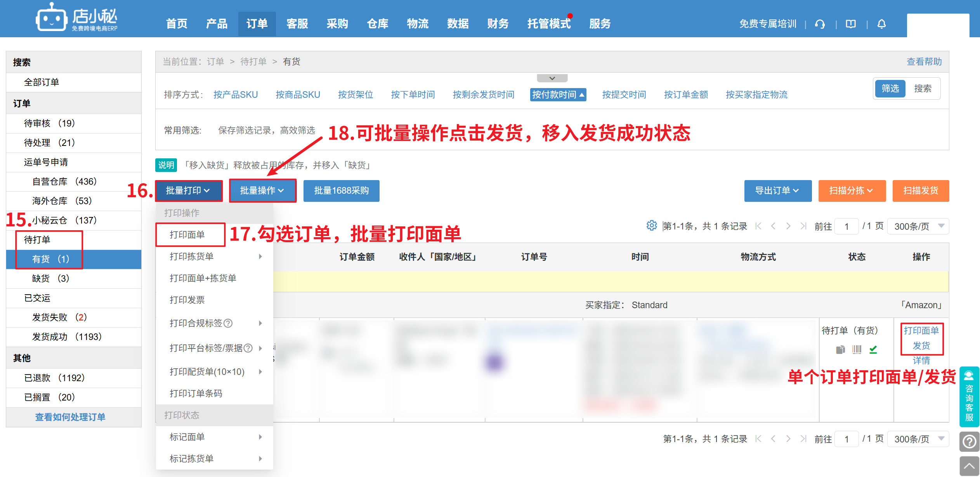Open the 导出订单 dropdown

pyautogui.click(x=777, y=191)
